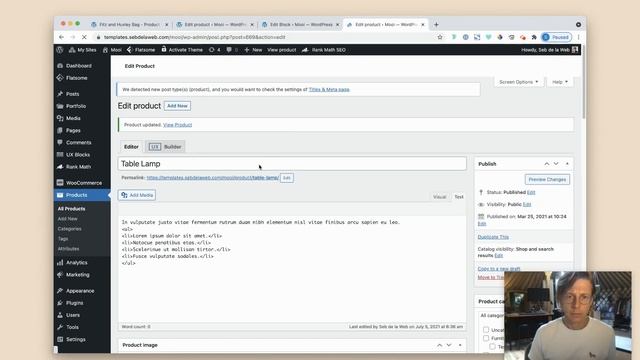Viewport: 640px width, 360px height.
Task: Bookmark page with star icon
Action: tap(440, 37)
